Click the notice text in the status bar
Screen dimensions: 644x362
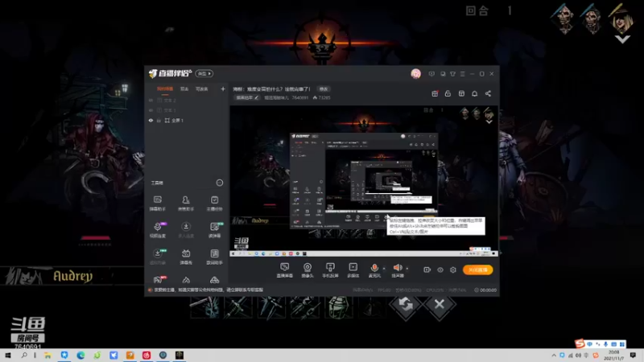[208, 290]
